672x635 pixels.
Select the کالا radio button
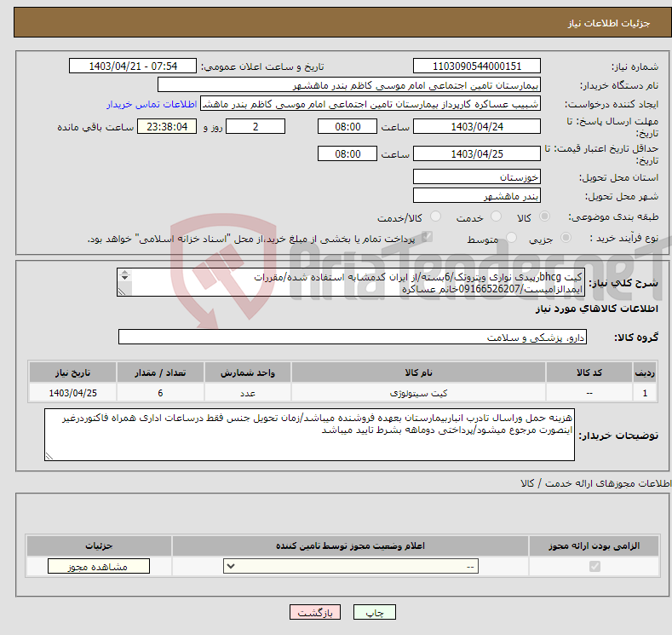[x=544, y=216]
